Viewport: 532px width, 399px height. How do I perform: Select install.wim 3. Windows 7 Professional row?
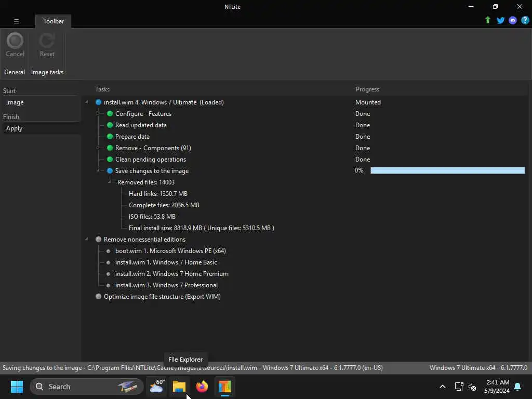166,285
